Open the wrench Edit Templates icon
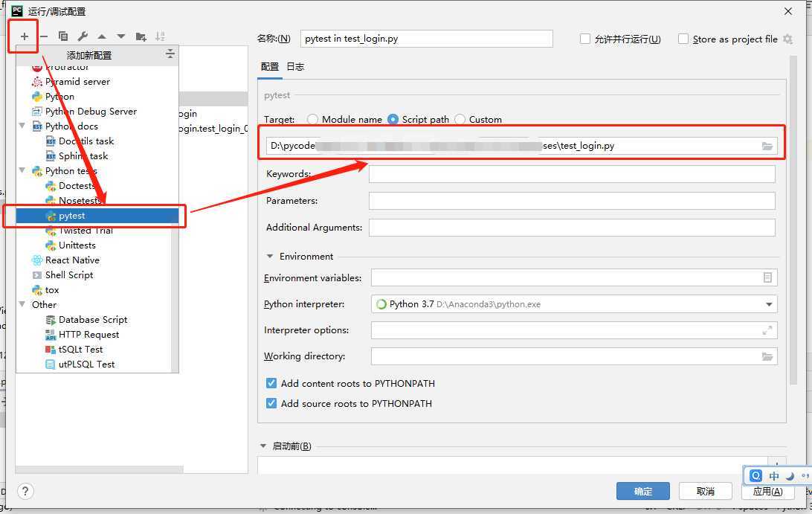The image size is (812, 514). point(83,36)
